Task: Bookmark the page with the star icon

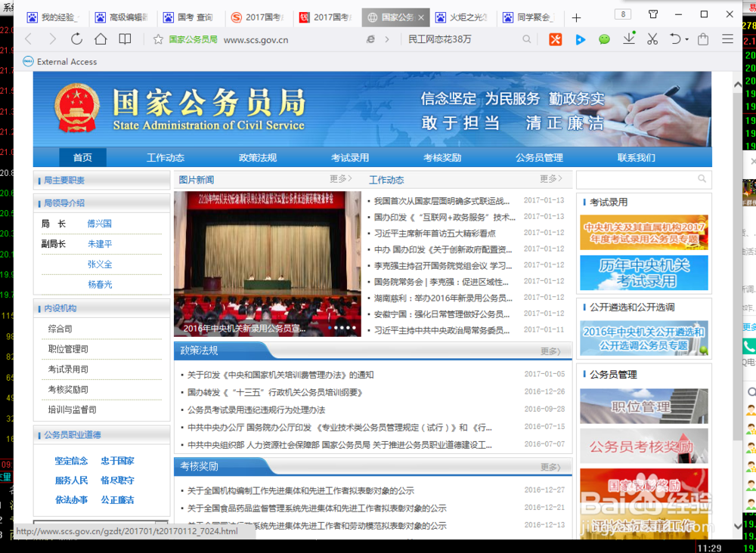Action: click(x=158, y=39)
